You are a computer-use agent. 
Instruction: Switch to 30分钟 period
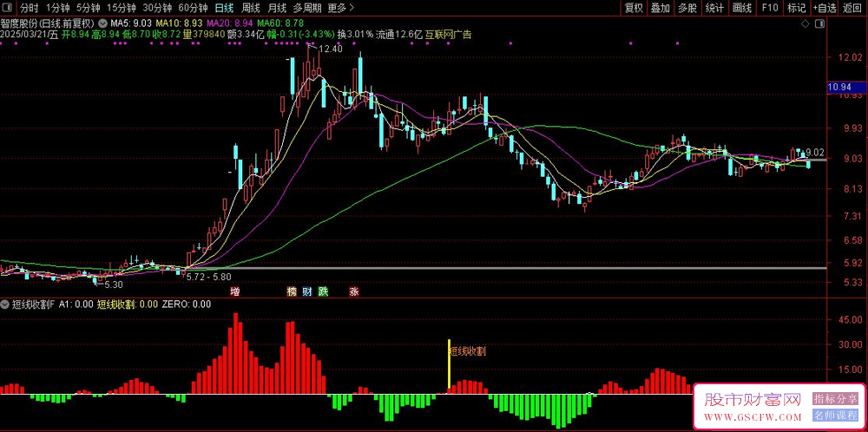tap(157, 9)
